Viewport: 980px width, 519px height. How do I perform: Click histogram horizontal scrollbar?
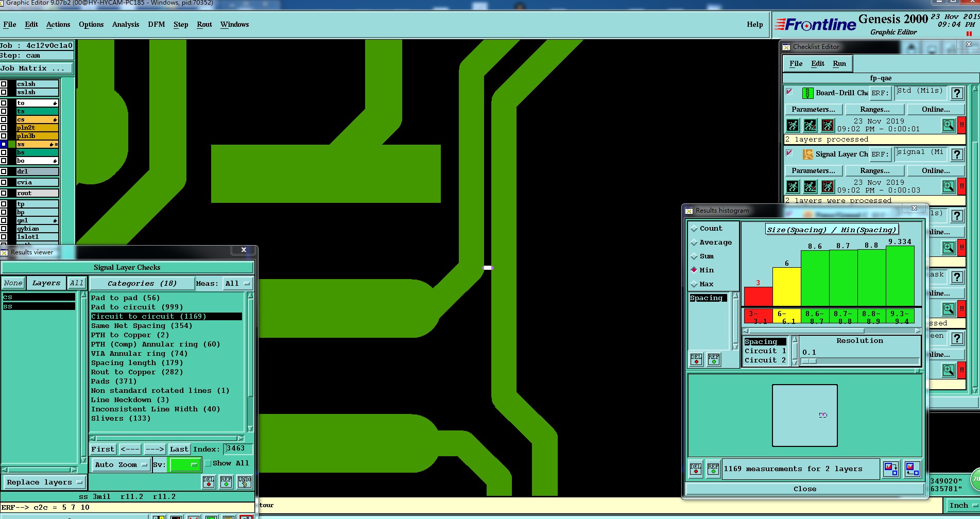click(831, 331)
